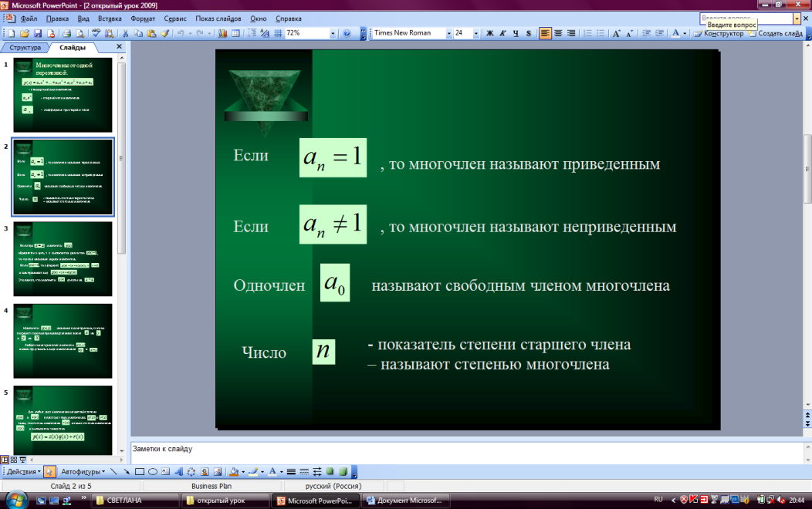812x509 pixels.
Task: Insert a chart from the toolbar
Action: [x=222, y=33]
